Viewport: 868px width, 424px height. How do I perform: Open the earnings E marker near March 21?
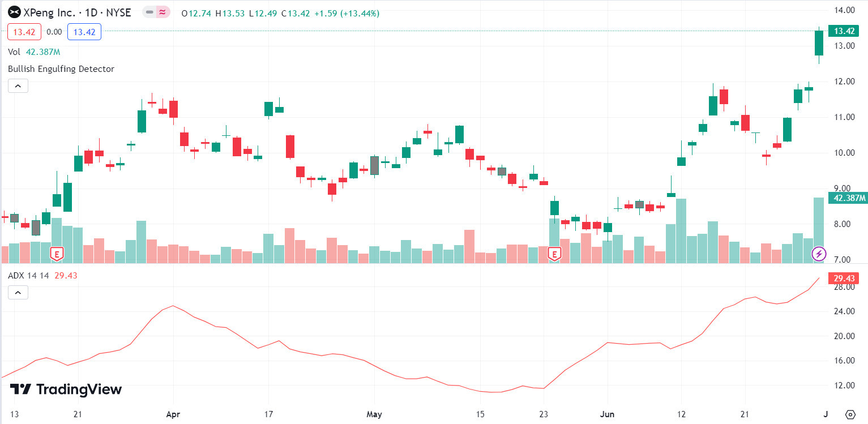(57, 254)
